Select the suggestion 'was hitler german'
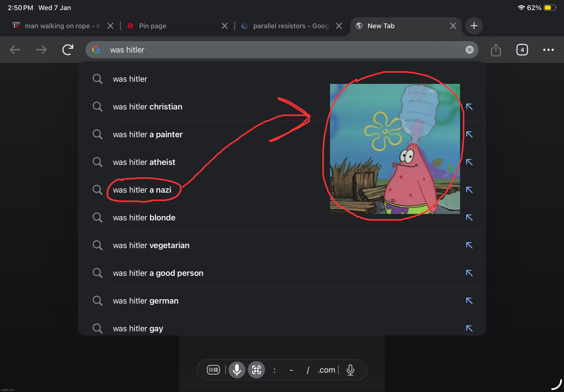 pos(146,301)
